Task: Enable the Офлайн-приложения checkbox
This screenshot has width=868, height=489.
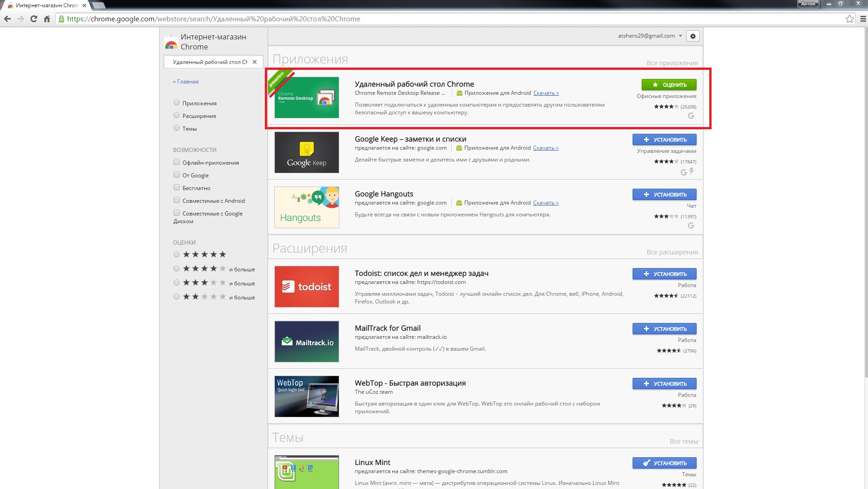Action: 176,162
